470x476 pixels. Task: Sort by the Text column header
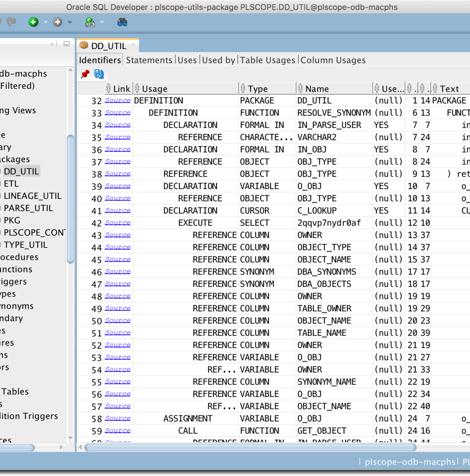(450, 89)
